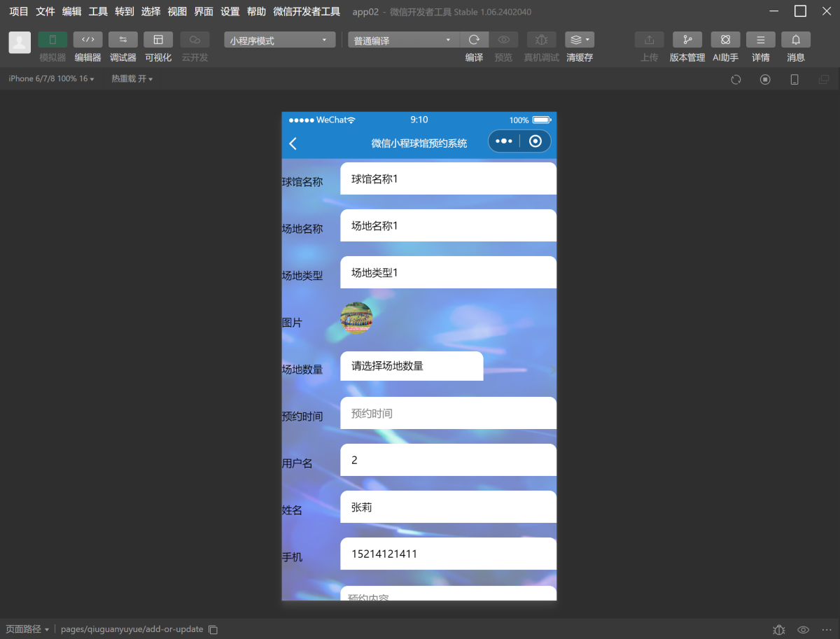
Task: Tap the back arrow in the mini program header
Action: (293, 143)
